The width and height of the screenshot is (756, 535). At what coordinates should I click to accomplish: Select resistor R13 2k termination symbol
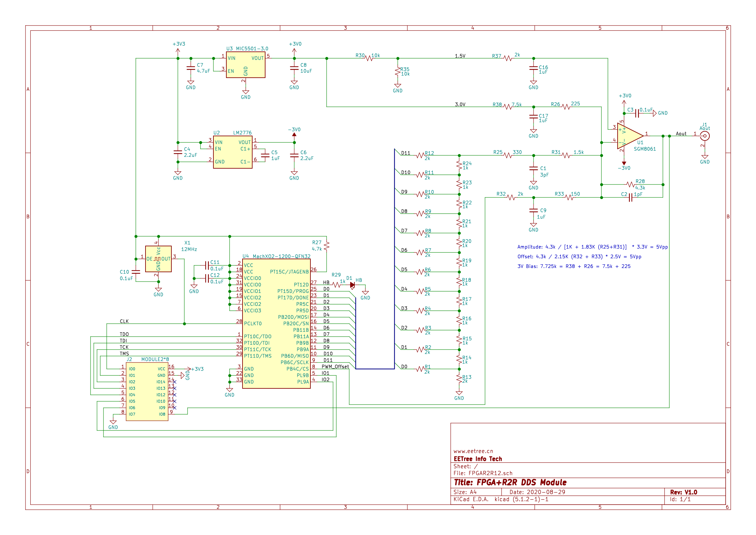459,379
